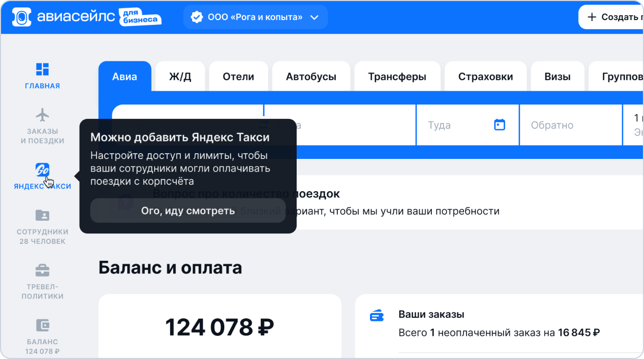This screenshot has width=644, height=359.
Task: Click the Баланс wallet icon in sidebar
Action: [x=42, y=325]
